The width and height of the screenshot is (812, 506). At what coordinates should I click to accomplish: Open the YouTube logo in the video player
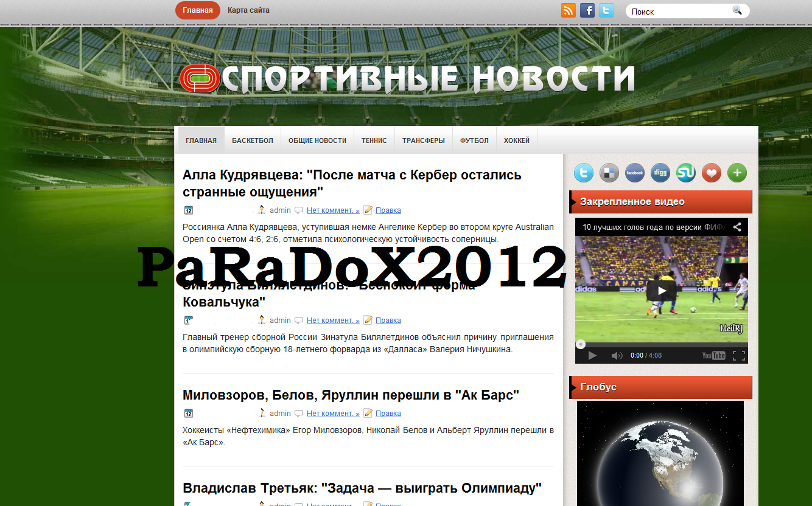point(713,355)
